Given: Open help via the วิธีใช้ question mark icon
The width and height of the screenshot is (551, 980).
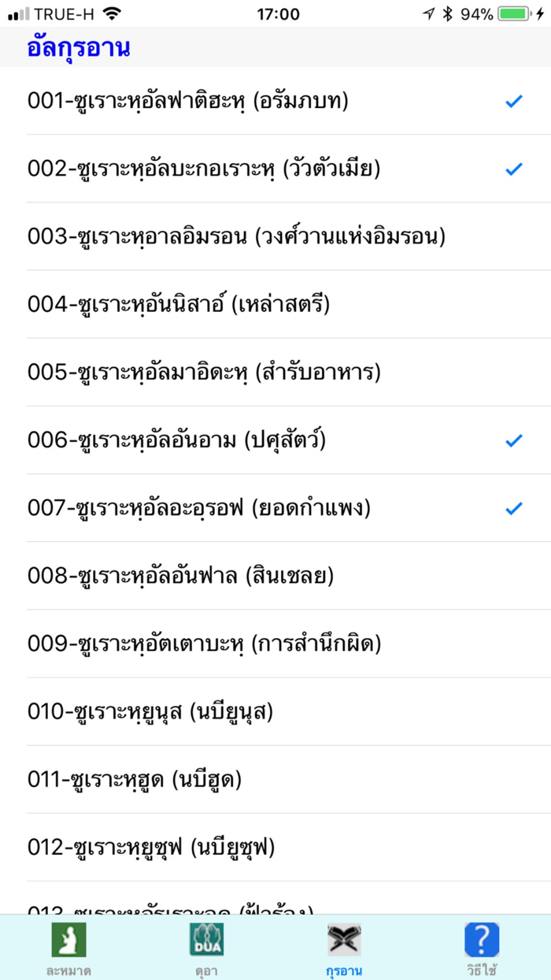Looking at the screenshot, I should point(482,937).
